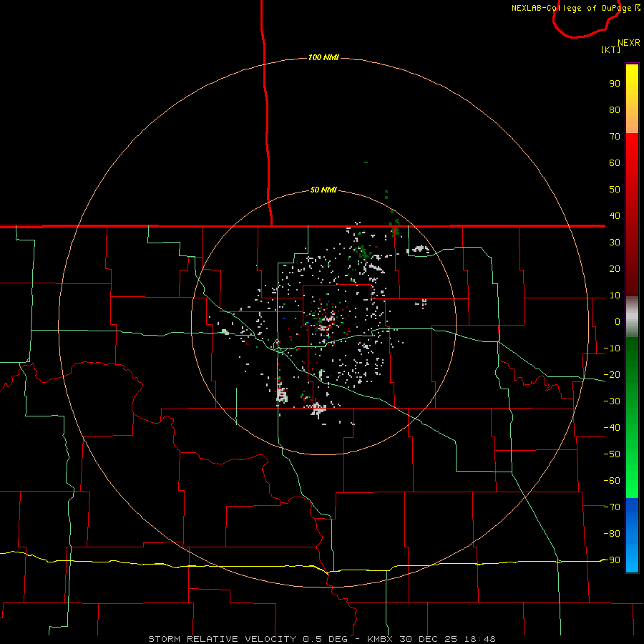Click the "[KT]" units label

611,49
